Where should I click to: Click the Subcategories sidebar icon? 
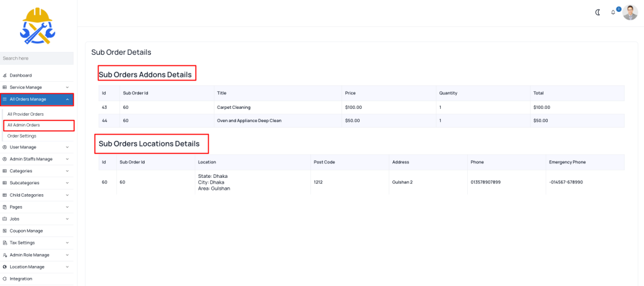(4, 182)
